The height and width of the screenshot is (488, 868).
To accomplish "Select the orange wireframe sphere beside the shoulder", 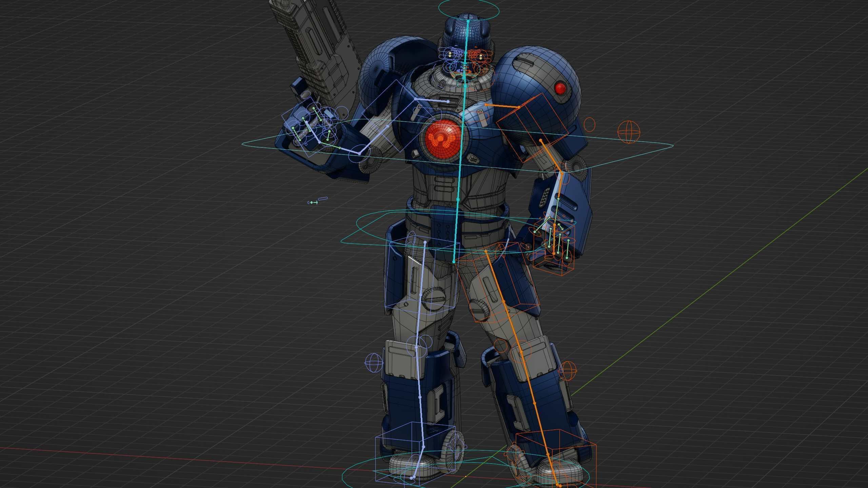I will pyautogui.click(x=628, y=132).
